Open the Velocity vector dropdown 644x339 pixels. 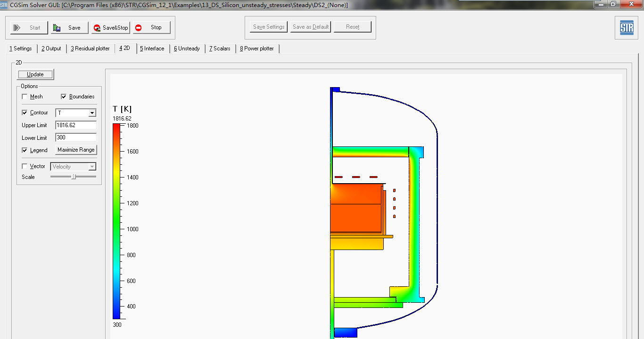pos(73,167)
